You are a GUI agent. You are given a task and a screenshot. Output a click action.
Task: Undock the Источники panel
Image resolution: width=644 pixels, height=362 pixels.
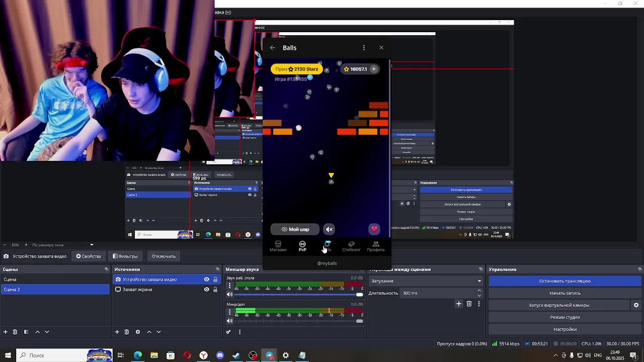(217, 269)
